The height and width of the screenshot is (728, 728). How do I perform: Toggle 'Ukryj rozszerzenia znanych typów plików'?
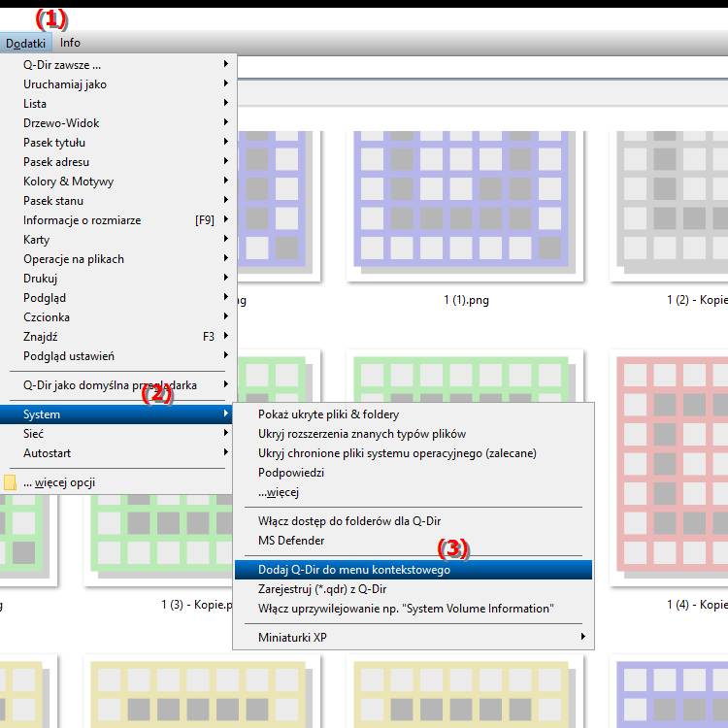pyautogui.click(x=414, y=434)
